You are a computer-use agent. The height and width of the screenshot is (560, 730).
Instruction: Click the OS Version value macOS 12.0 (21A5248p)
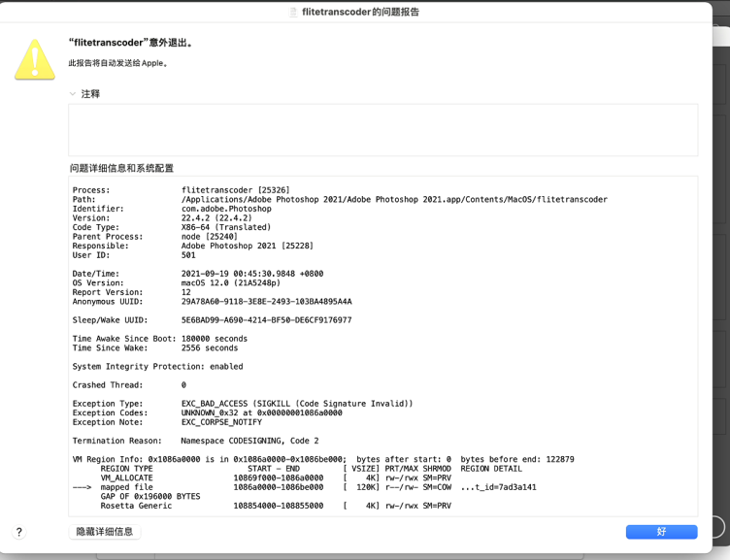click(231, 283)
